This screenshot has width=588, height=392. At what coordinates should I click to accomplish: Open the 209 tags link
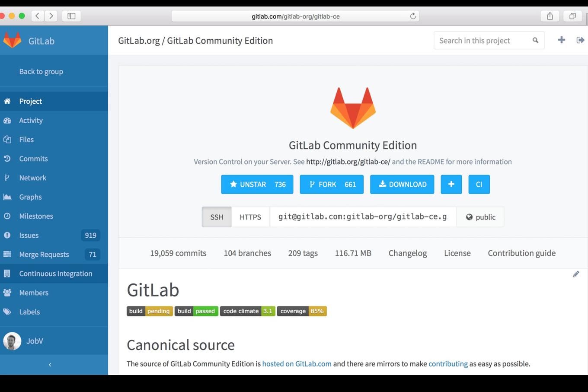(x=303, y=253)
